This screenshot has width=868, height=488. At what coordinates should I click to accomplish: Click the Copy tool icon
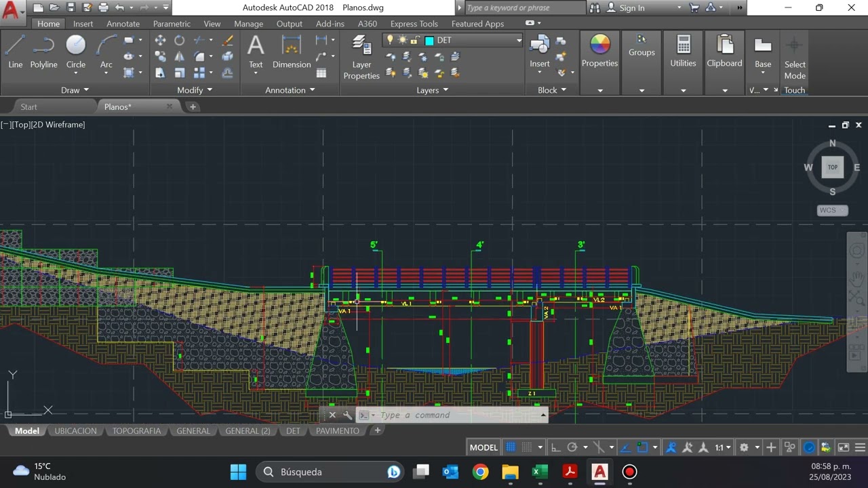[x=160, y=57]
